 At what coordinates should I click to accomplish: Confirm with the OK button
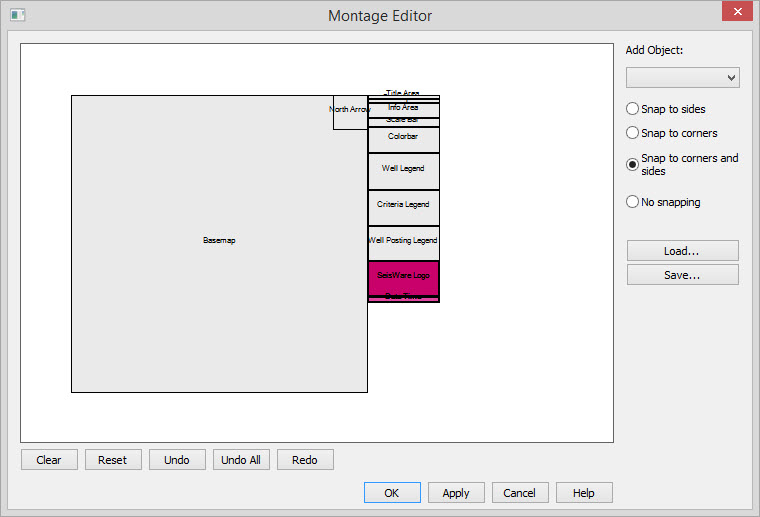392,493
